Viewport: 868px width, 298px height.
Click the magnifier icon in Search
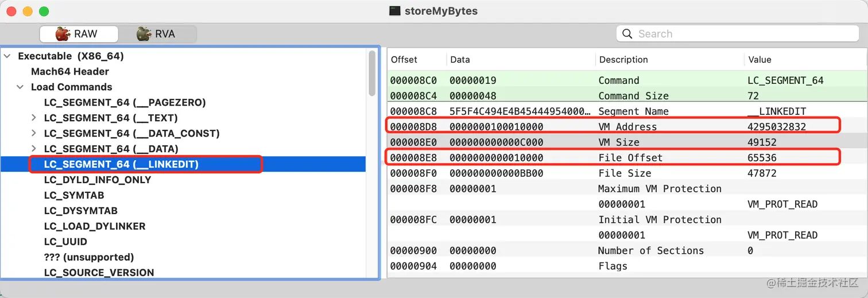click(627, 34)
